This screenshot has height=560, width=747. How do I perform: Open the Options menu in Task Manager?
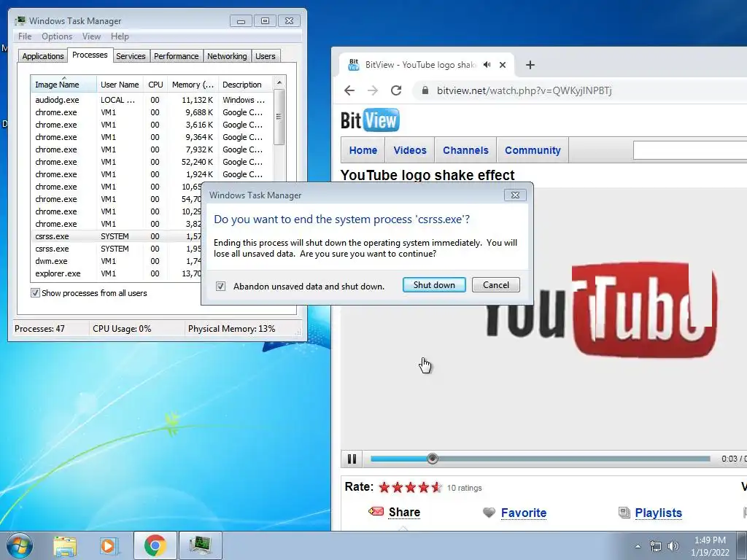[x=57, y=36]
